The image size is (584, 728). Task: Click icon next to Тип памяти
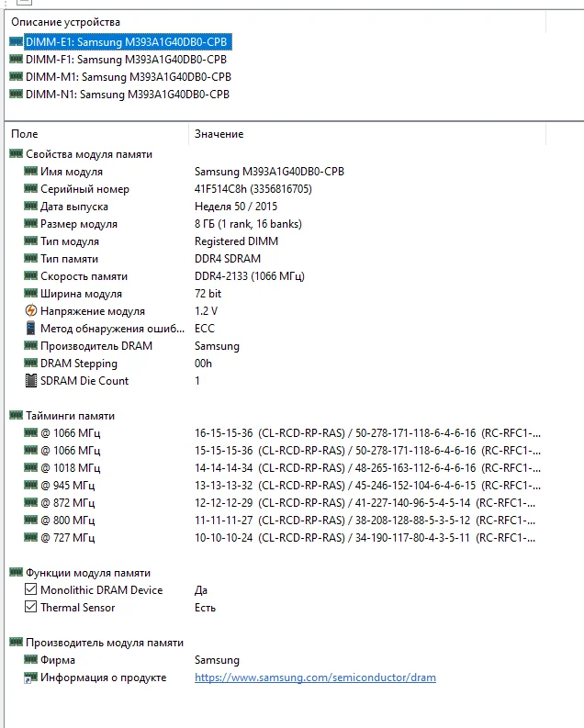30,258
